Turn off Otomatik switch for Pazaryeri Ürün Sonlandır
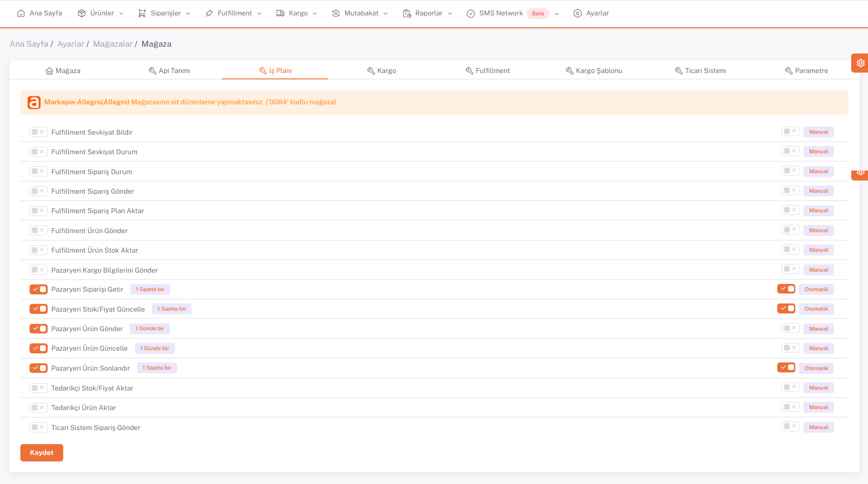Screen dimensions: 868x484 tap(786, 367)
